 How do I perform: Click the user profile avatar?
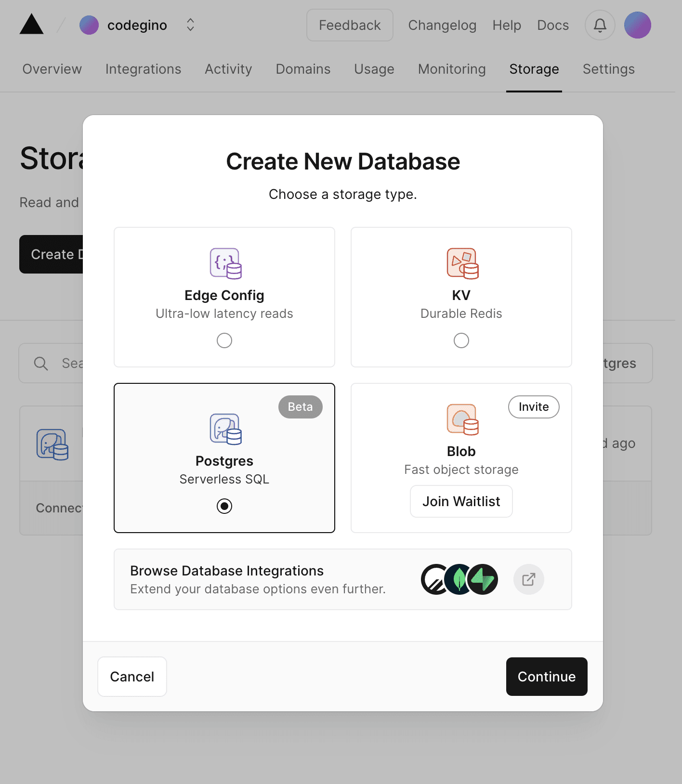coord(637,25)
